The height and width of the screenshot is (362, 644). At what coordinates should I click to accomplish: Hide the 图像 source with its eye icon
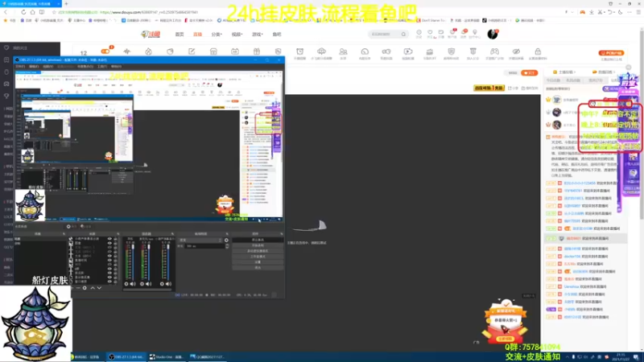click(x=109, y=243)
